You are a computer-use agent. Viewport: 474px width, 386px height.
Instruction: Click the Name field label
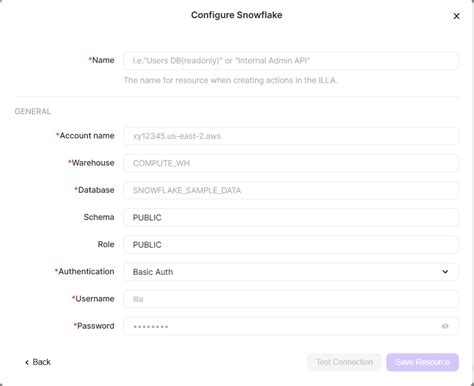(x=101, y=60)
